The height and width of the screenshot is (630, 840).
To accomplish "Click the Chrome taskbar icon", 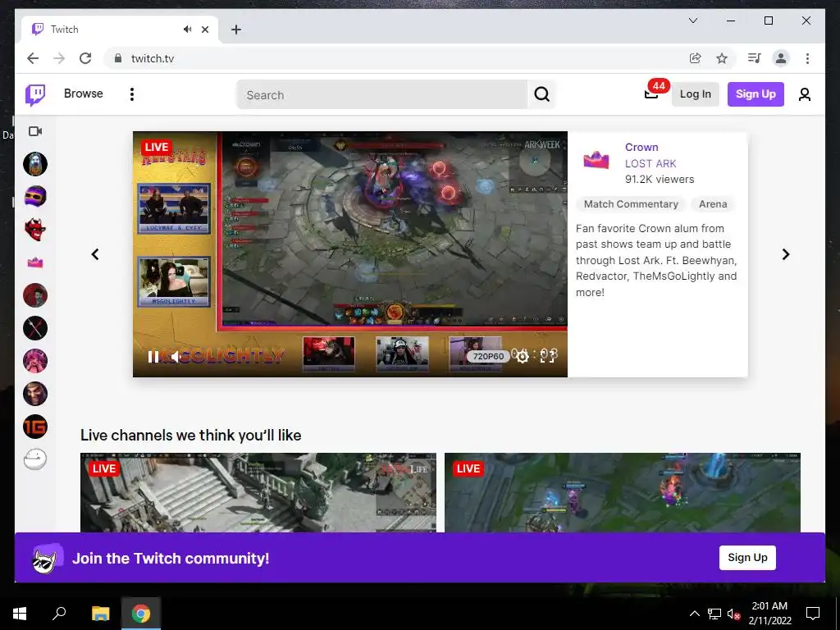I will (141, 614).
